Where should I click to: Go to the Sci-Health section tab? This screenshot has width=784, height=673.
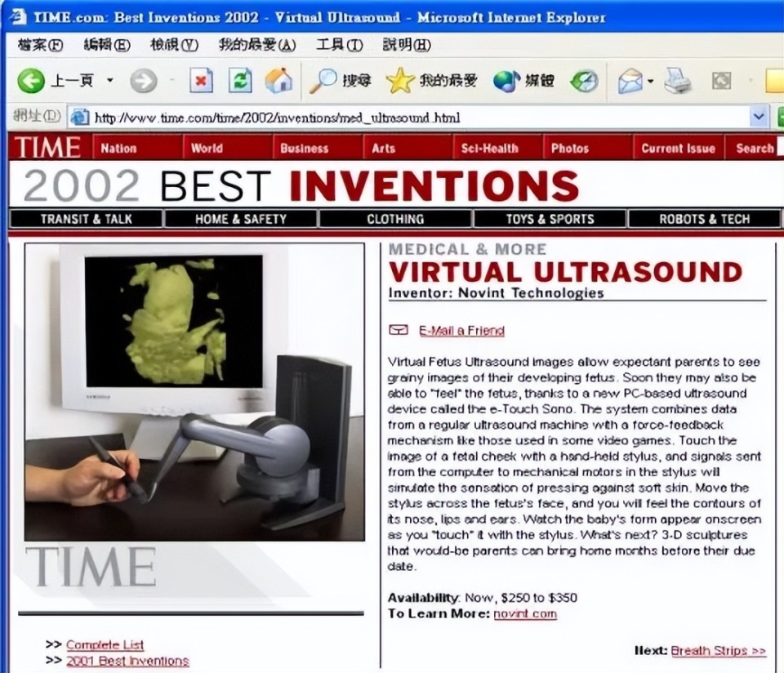[497, 148]
